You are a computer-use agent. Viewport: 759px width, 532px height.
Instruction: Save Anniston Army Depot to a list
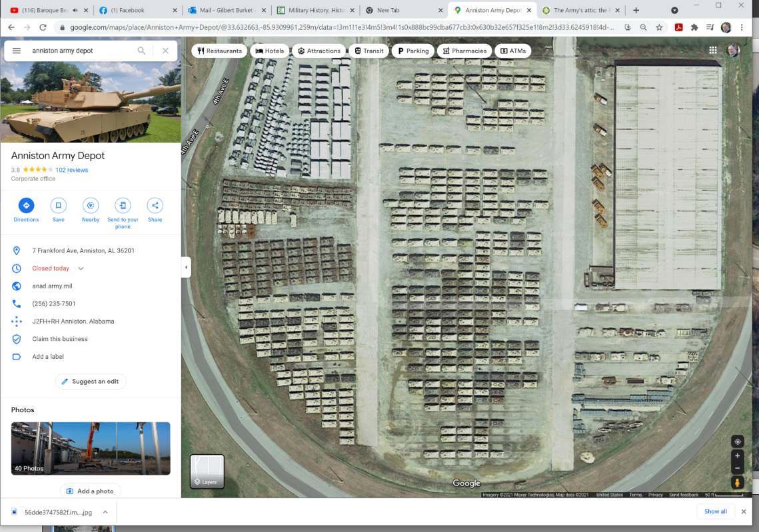coord(59,210)
